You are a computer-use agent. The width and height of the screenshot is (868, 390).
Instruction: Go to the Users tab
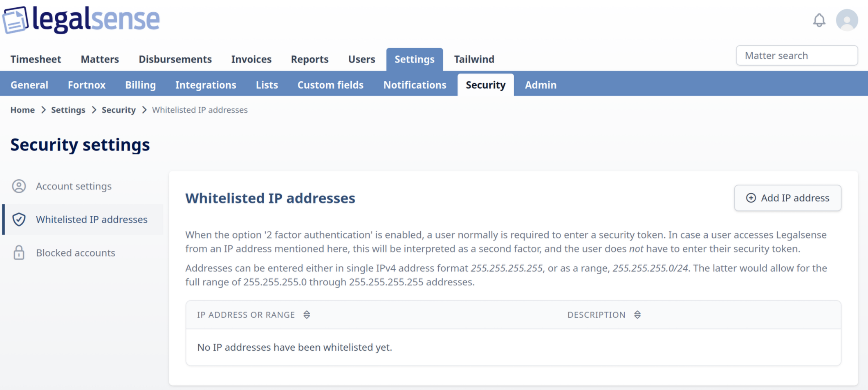click(x=361, y=59)
